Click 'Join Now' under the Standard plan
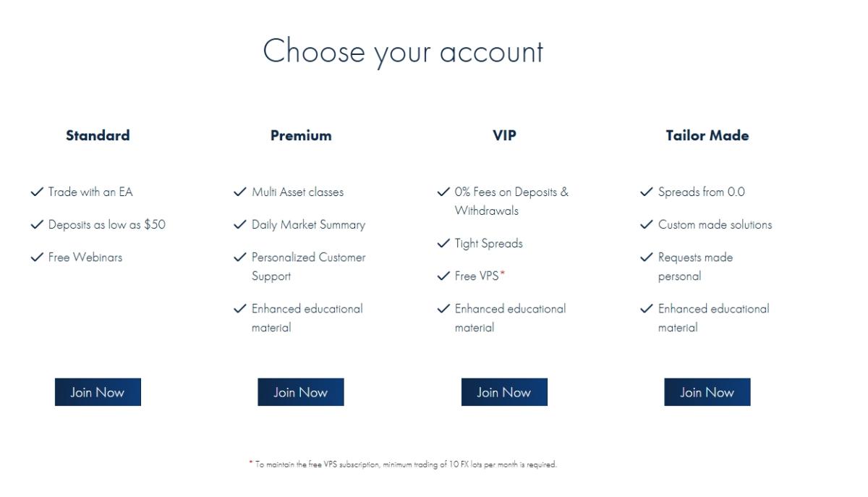 98,391
